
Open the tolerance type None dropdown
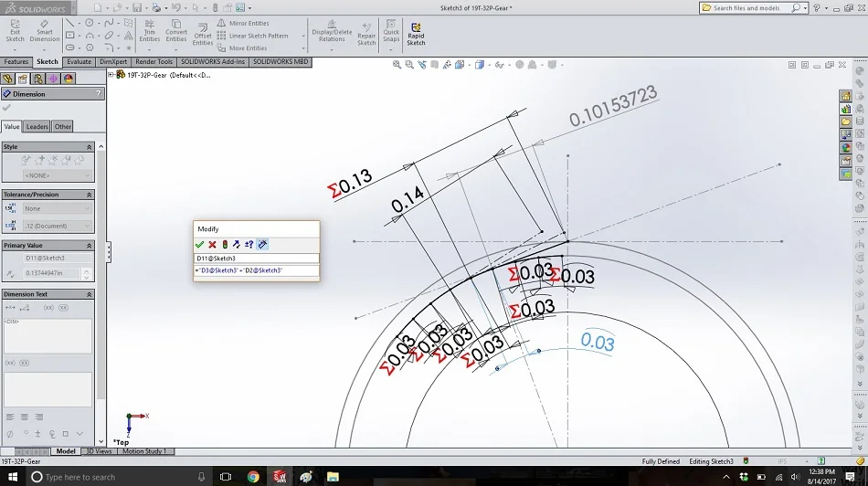pos(57,208)
